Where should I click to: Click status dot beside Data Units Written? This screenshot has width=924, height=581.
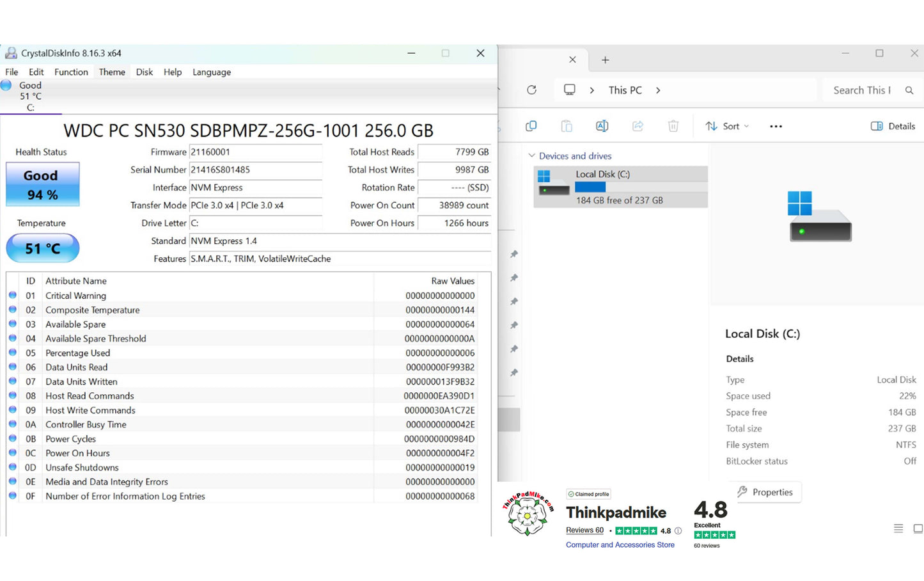tap(13, 381)
